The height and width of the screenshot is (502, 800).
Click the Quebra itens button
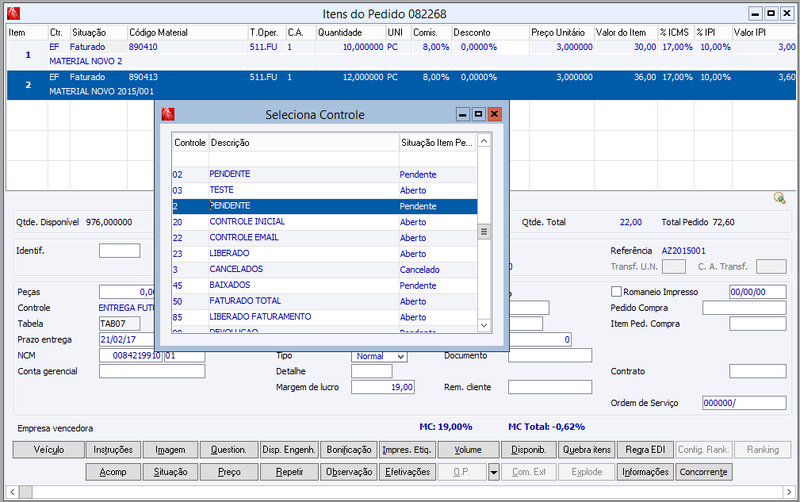587,449
